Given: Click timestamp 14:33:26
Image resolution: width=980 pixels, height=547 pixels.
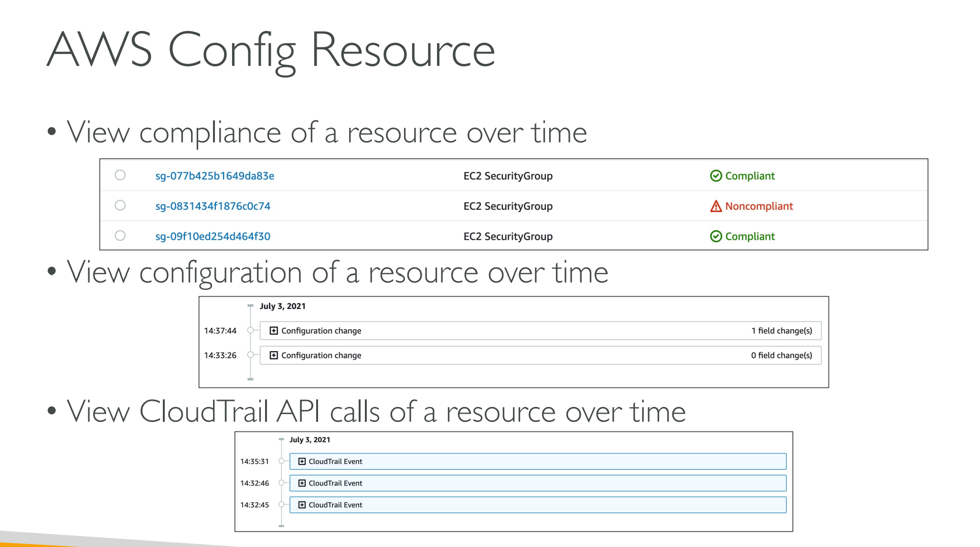Looking at the screenshot, I should pyautogui.click(x=220, y=355).
